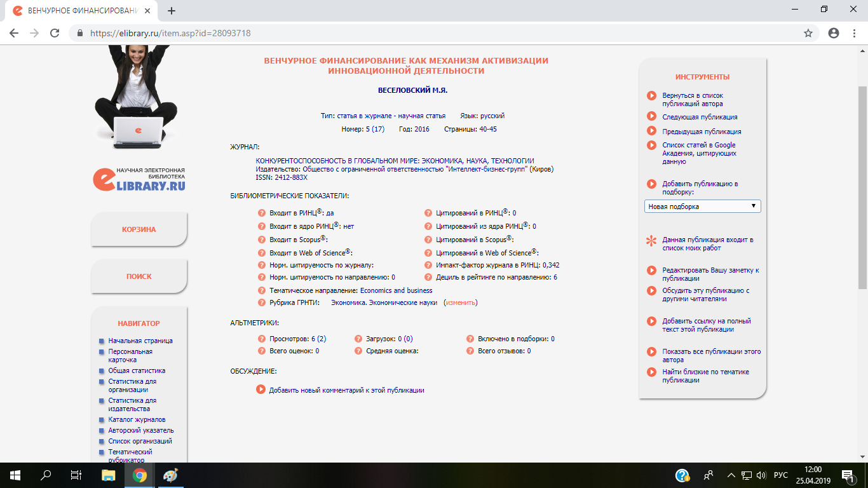Click the arrow icon beside 'Следующая публикация'
Image resolution: width=868 pixels, height=488 pixels.
coord(651,116)
